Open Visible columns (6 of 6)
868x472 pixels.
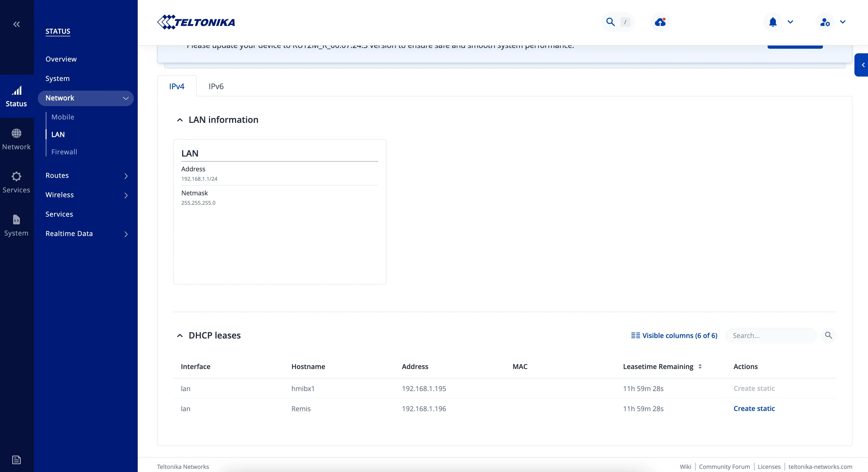click(x=674, y=335)
